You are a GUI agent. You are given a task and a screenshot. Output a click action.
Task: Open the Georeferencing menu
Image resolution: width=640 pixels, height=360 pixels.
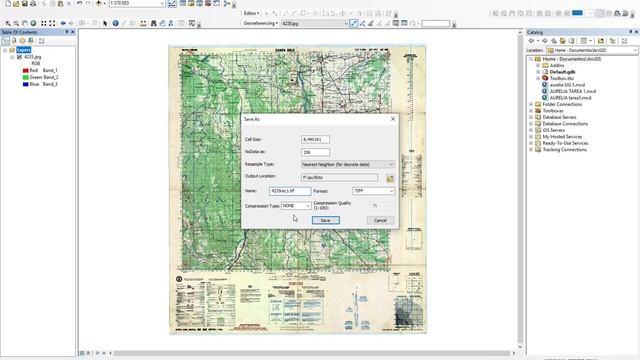(260, 23)
